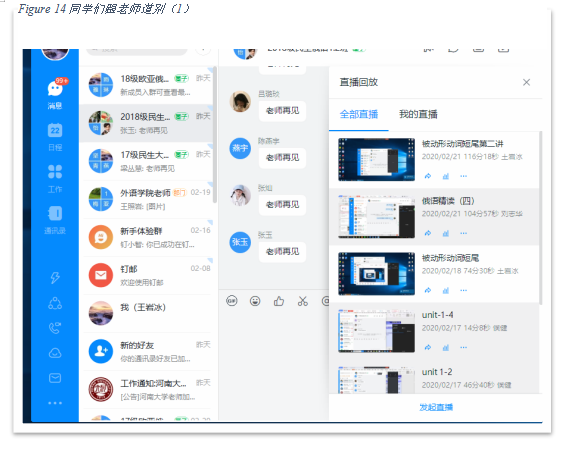Screen dimensions: 577x455
Task: Open the 俄语精读 (四) replay thumbnail
Action: [x=376, y=216]
